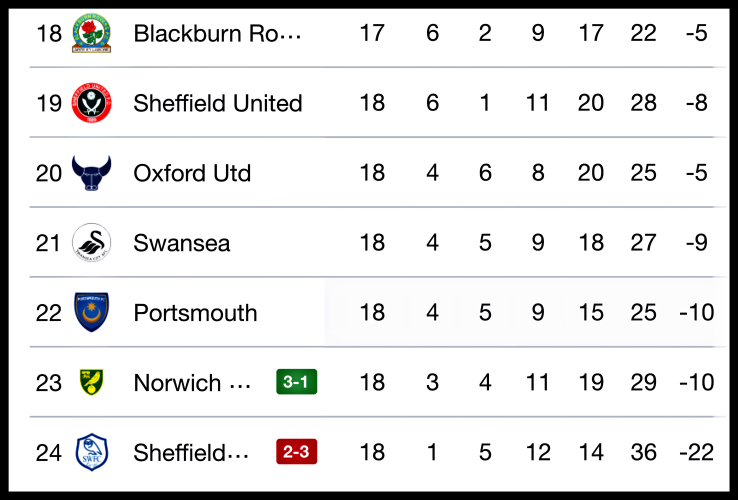Screen dimensions: 738x500
Task: Open the Blackburn Rovers team name
Action: (x=216, y=34)
